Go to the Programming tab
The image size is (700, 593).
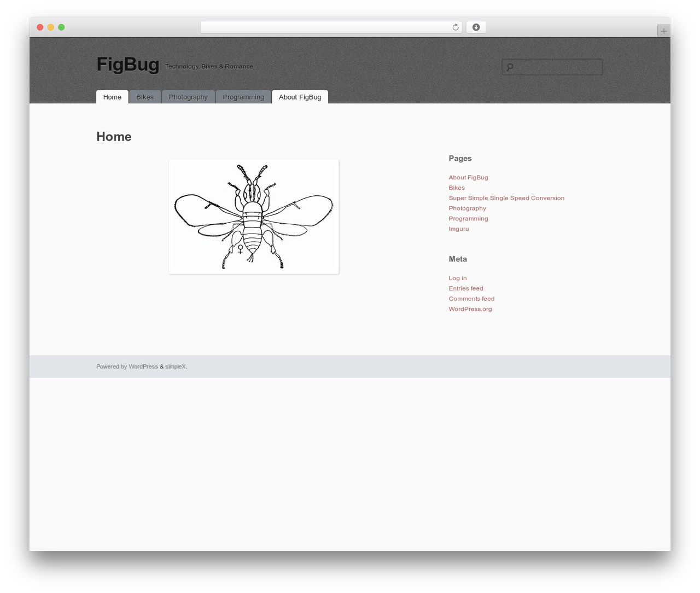(243, 97)
